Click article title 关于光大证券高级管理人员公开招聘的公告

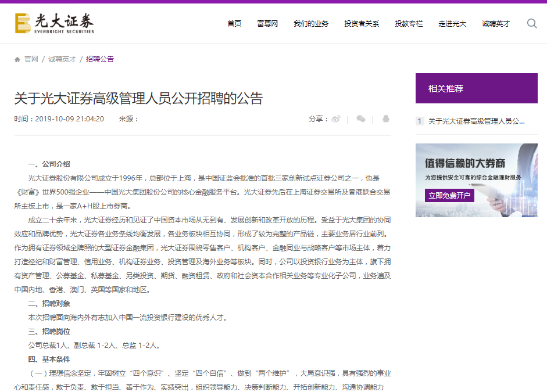pos(138,98)
